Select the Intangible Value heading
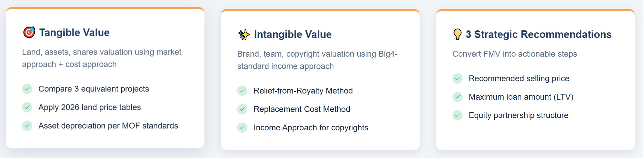The image size is (644, 158). (x=293, y=34)
